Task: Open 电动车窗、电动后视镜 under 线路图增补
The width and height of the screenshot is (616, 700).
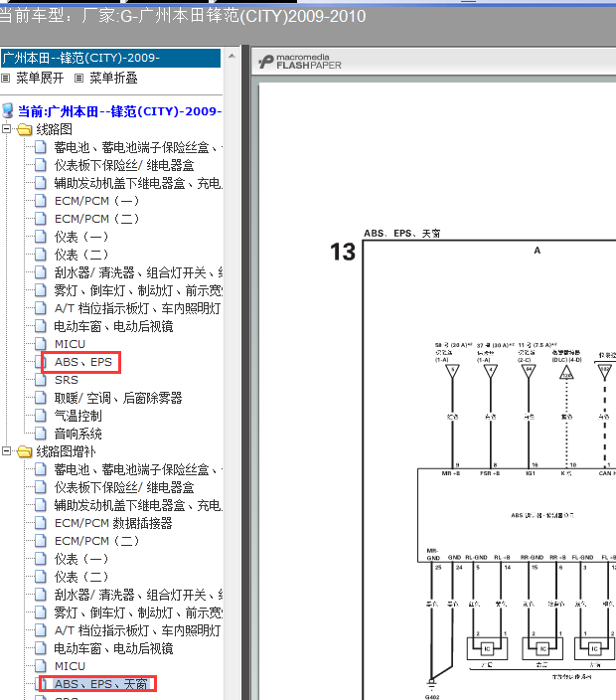Action: click(x=113, y=648)
